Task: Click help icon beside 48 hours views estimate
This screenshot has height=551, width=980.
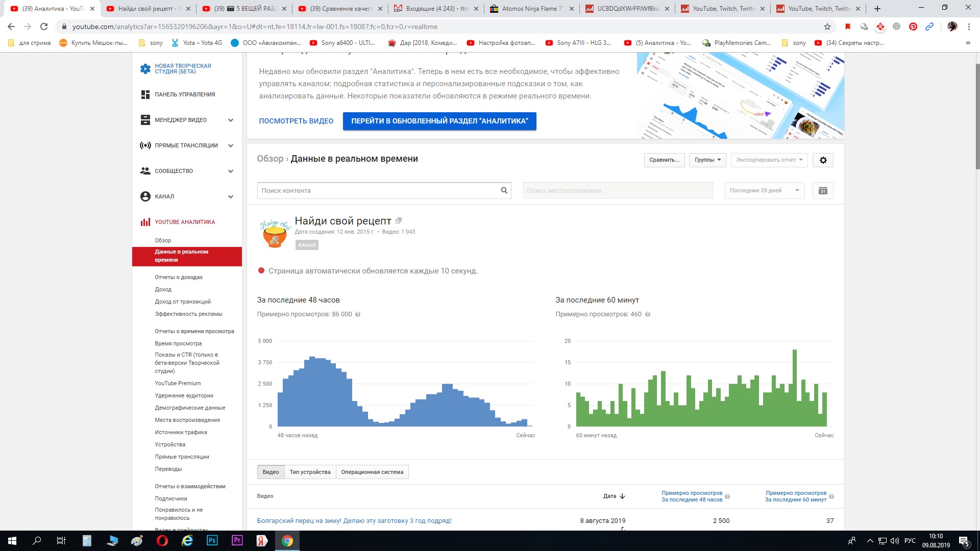Action: pyautogui.click(x=358, y=314)
